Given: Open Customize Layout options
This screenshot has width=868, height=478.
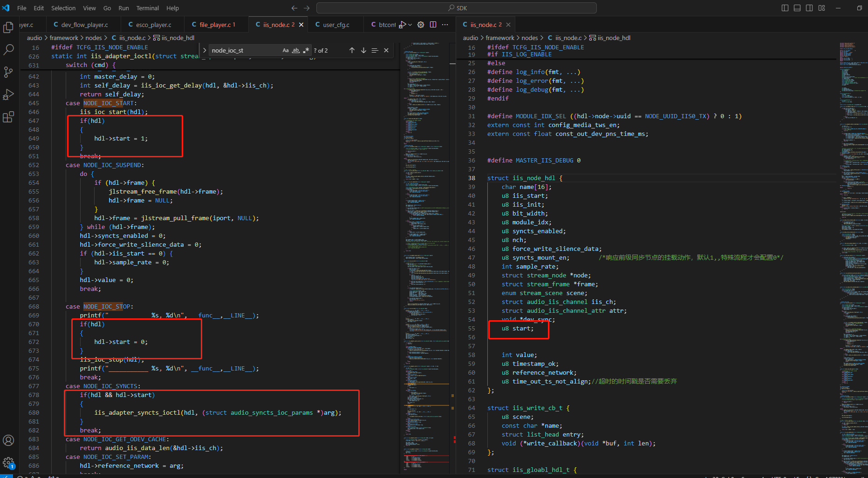Looking at the screenshot, I should (x=822, y=8).
